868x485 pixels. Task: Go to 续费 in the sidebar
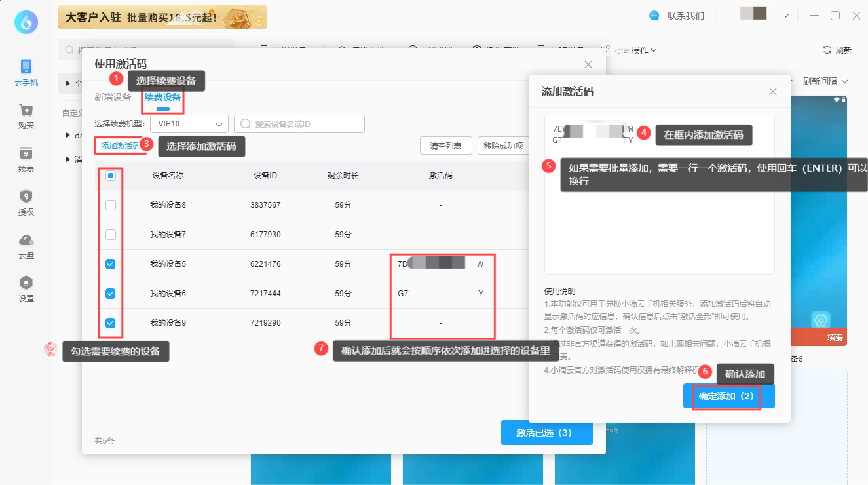pyautogui.click(x=26, y=159)
